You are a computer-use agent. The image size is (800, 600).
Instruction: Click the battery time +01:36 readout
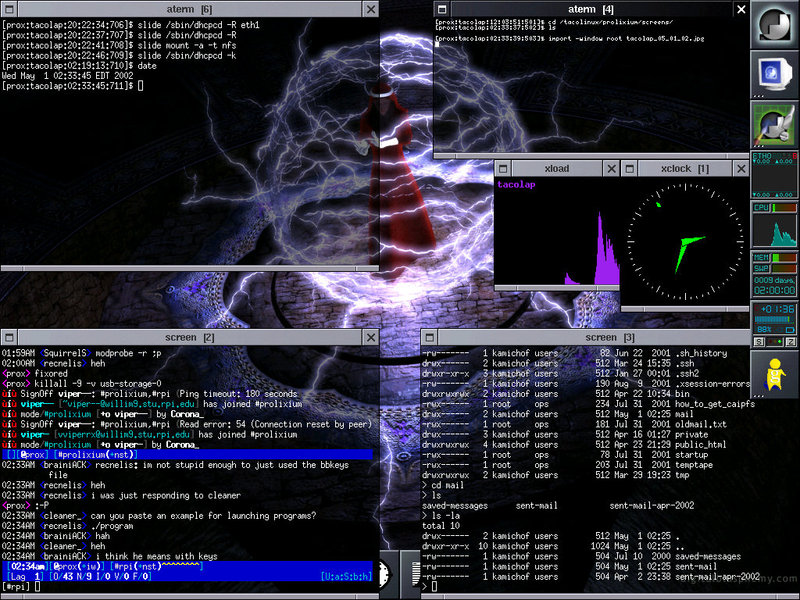point(778,309)
